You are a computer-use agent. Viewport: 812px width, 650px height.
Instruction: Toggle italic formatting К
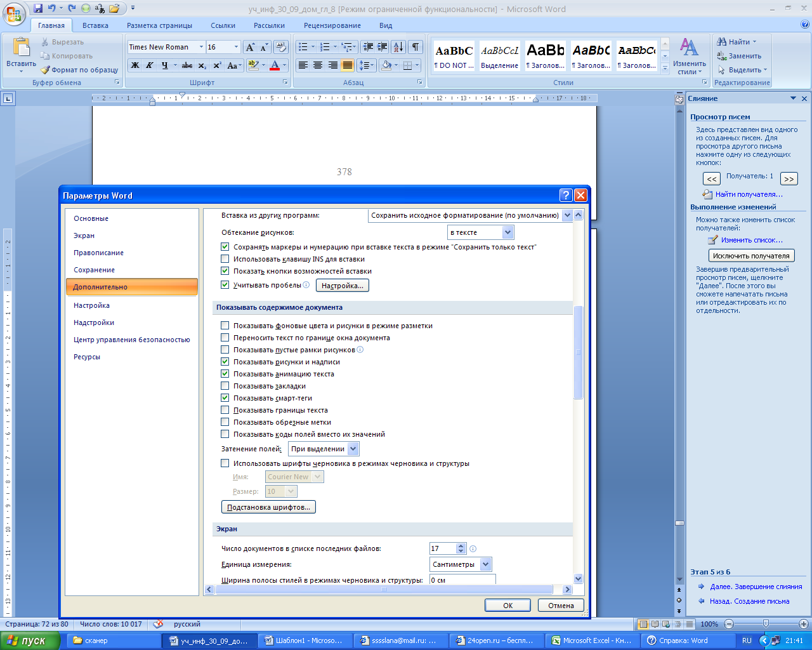[x=150, y=65]
